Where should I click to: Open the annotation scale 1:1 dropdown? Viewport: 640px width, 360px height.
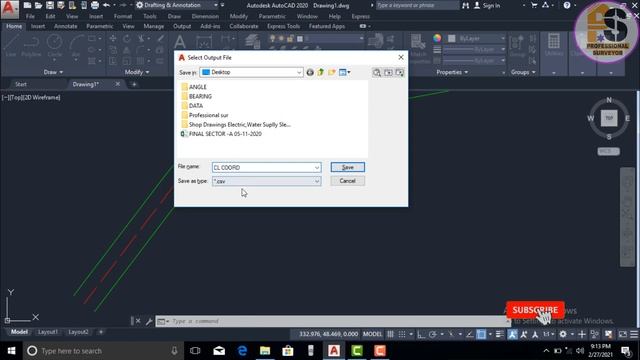point(549,334)
